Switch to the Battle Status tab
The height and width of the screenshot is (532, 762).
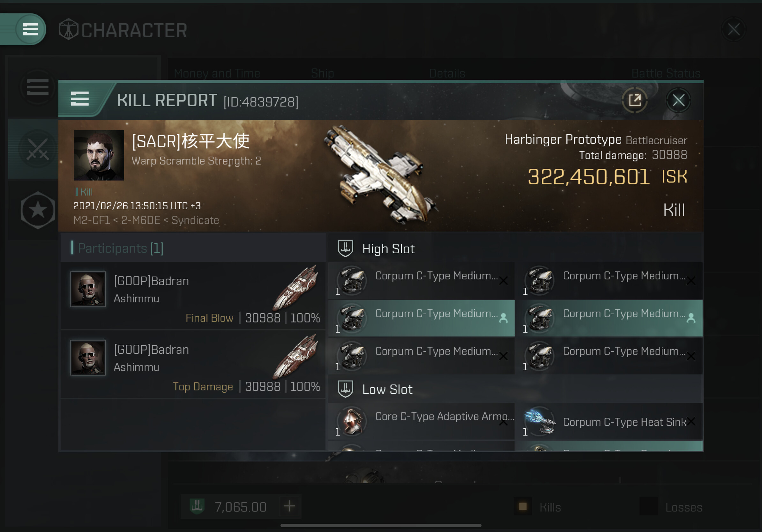click(666, 73)
